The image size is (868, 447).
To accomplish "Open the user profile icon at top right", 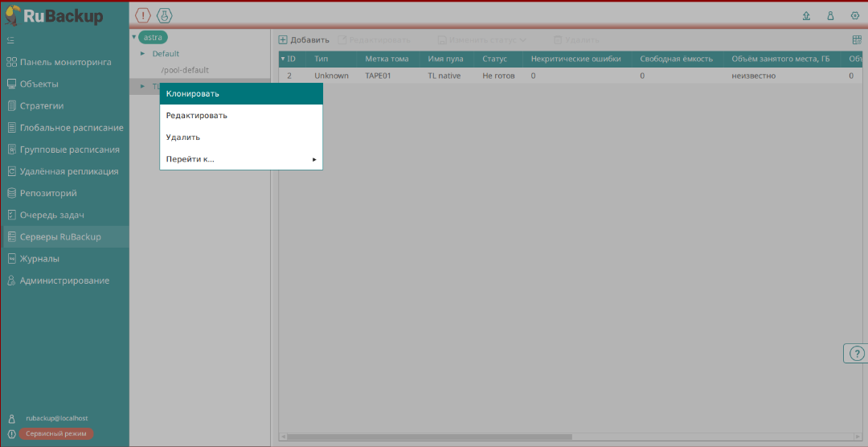I will (830, 16).
